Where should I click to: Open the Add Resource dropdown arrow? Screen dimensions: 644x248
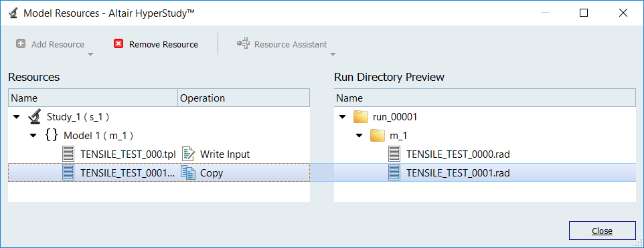[91, 54]
